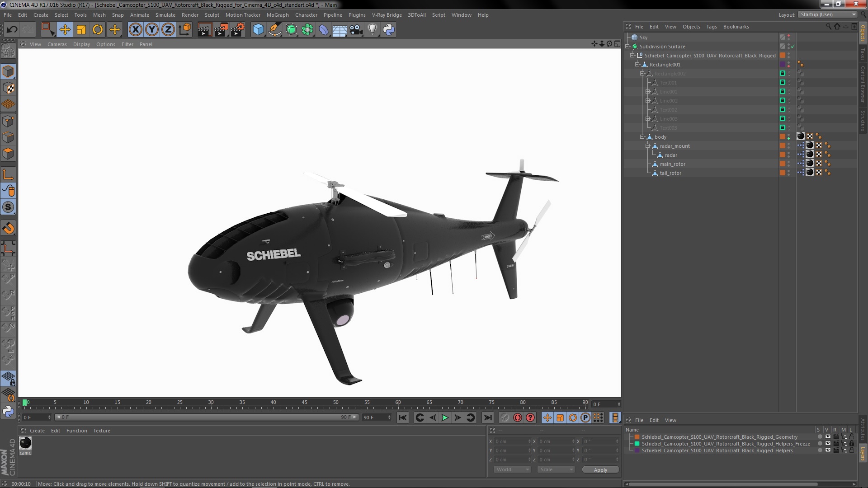Add a Camera object
Viewport: 868px width, 488px height.
coord(356,30)
